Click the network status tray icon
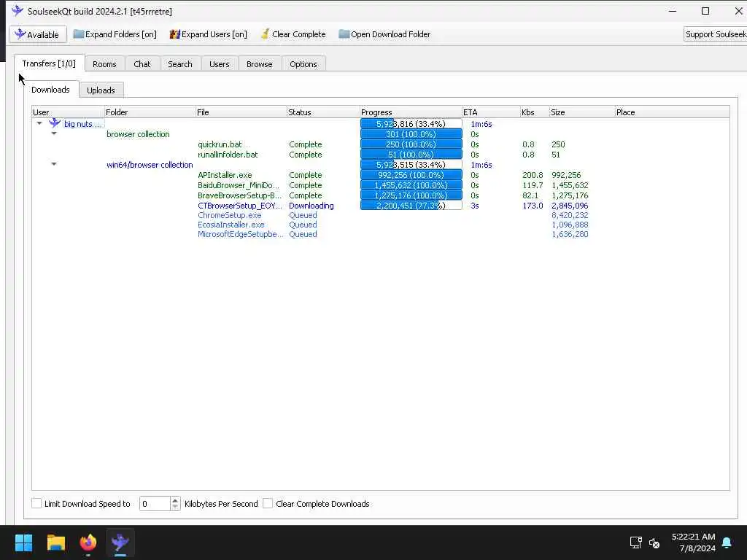 [x=635, y=542]
